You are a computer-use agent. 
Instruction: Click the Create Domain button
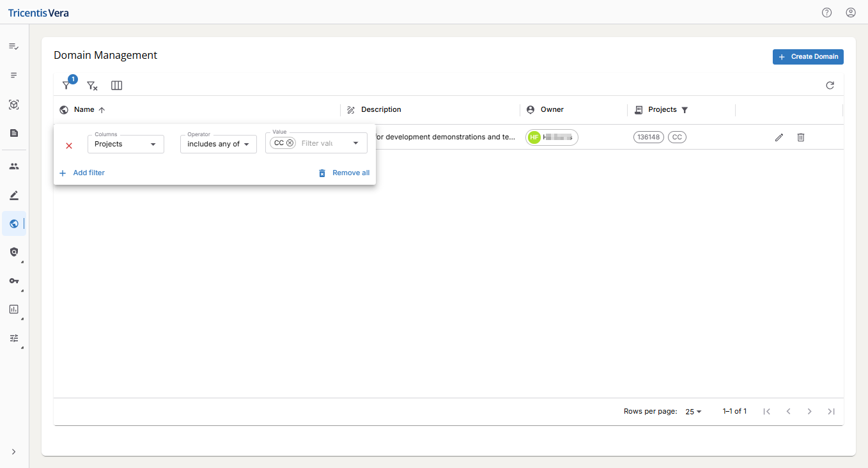pyautogui.click(x=808, y=57)
